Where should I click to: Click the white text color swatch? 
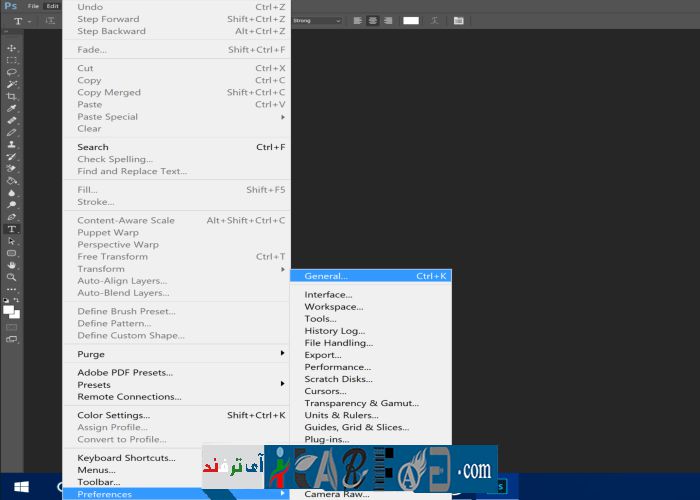(411, 20)
